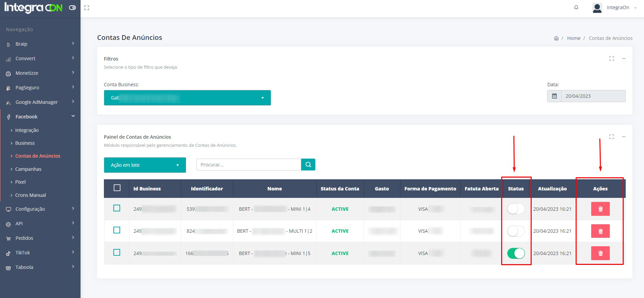Image resolution: width=644 pixels, height=298 pixels.
Task: Disable status toggle for MINI 1|5 account
Action: 516,253
